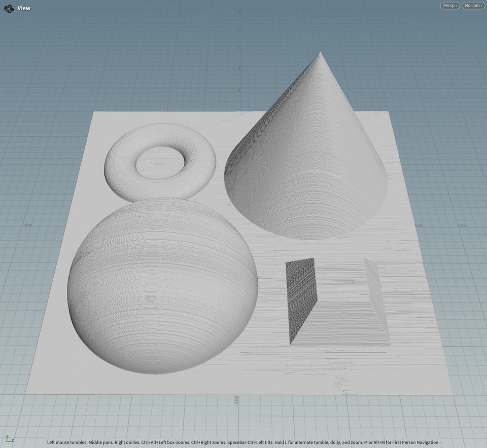This screenshot has width=487, height=448.
Task: Expand the viewport camera list
Action: point(472,5)
